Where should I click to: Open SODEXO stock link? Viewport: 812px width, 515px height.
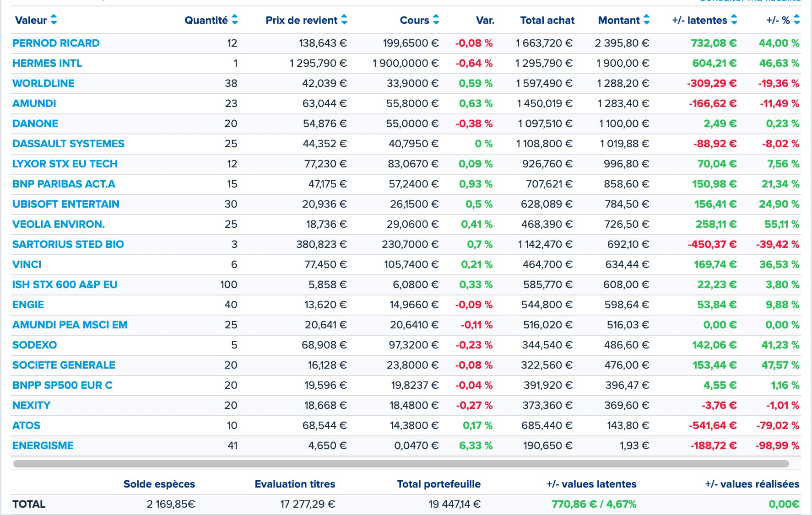[x=35, y=345]
